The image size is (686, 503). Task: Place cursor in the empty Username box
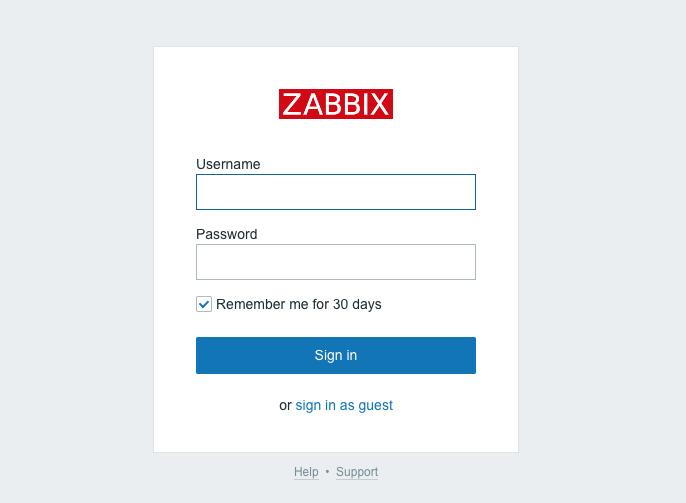coord(336,192)
